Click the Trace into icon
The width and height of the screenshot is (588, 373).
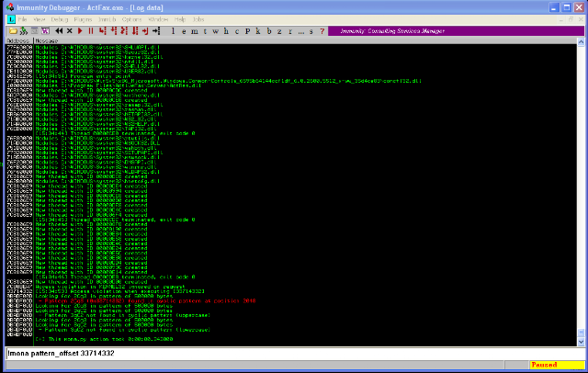(x=124, y=31)
